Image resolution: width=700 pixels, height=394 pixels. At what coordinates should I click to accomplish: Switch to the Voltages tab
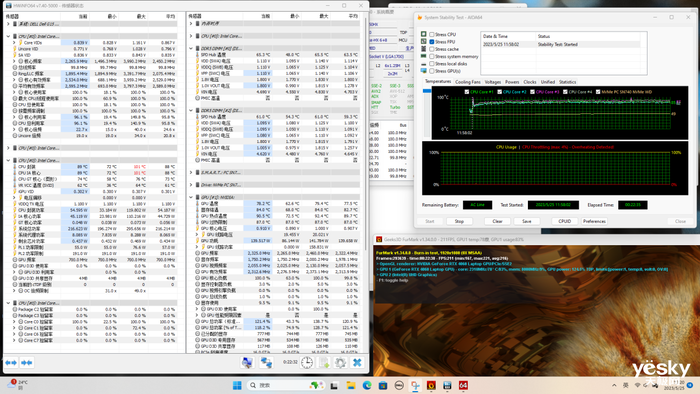coord(492,82)
